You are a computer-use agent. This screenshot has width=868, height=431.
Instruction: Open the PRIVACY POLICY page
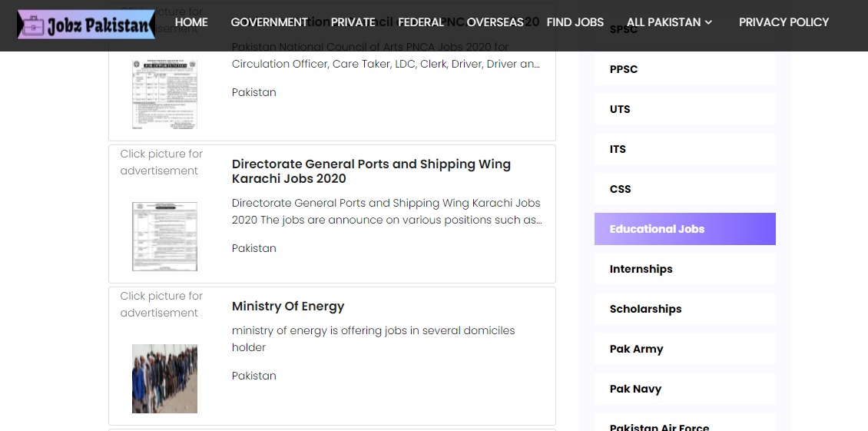point(784,22)
